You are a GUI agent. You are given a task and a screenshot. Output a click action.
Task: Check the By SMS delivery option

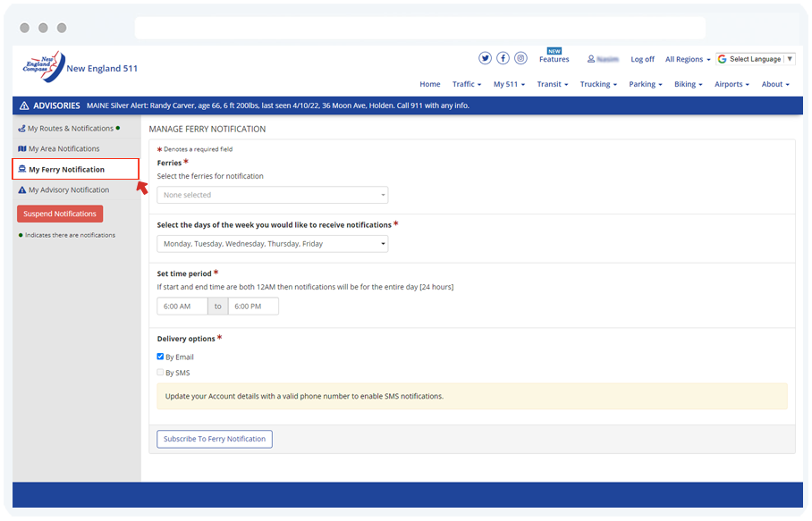(x=161, y=373)
